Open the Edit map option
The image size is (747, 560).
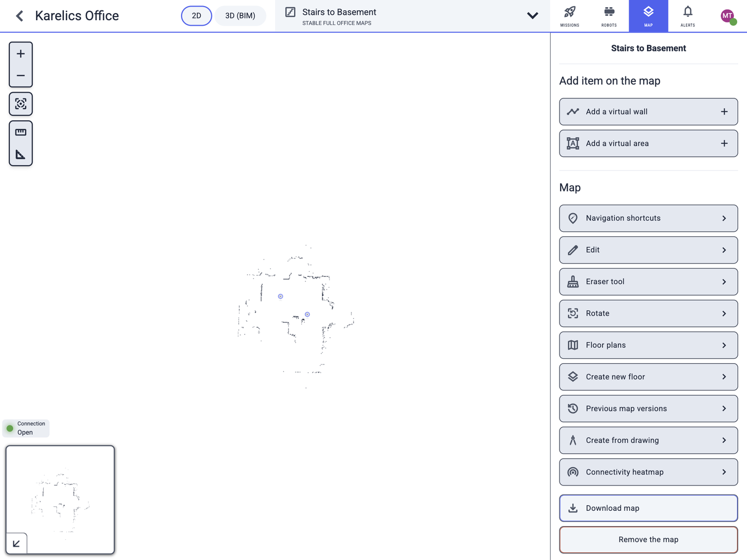tap(649, 250)
